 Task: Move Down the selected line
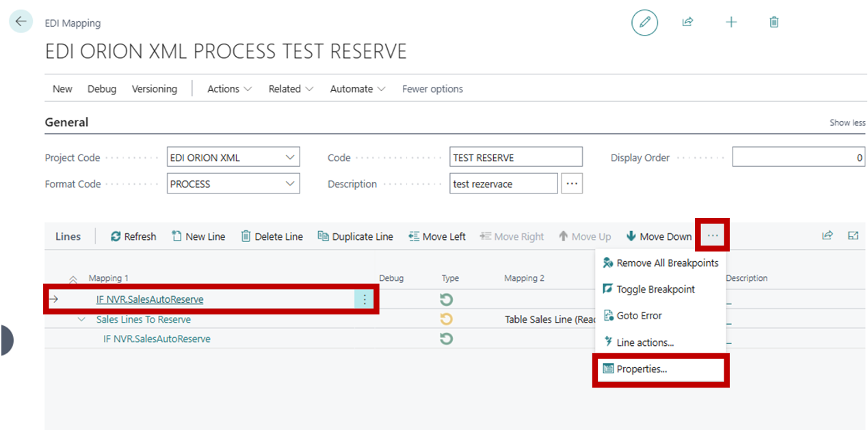(658, 236)
